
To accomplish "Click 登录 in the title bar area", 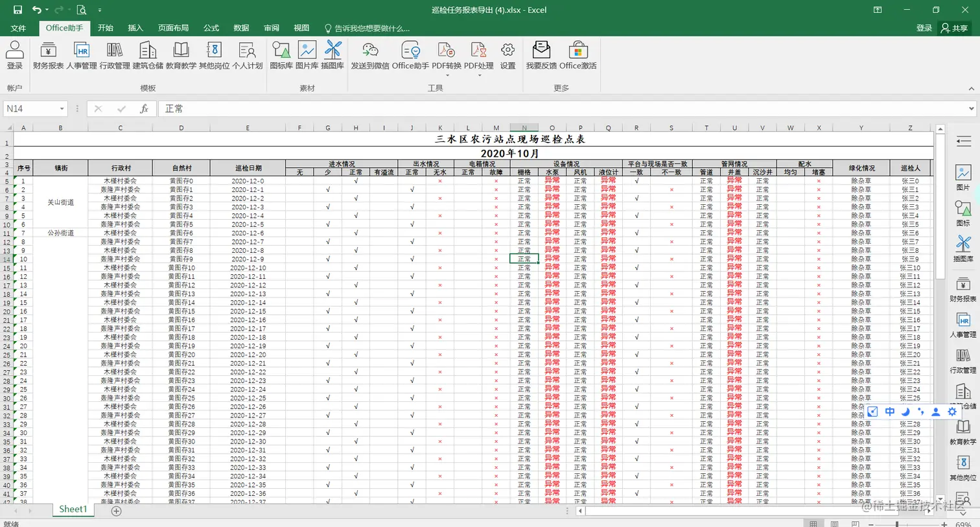I will click(x=924, y=28).
